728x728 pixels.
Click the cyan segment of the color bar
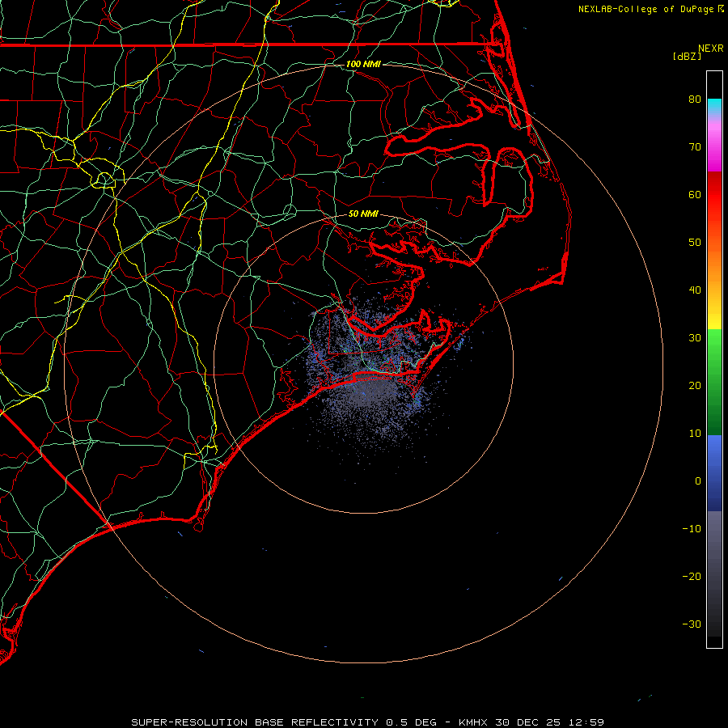pos(714,106)
